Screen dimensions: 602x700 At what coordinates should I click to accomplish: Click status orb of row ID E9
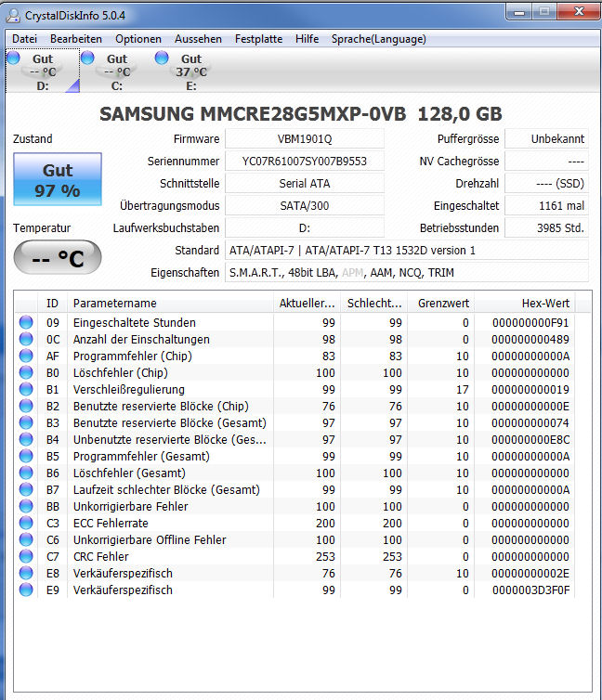click(x=26, y=590)
